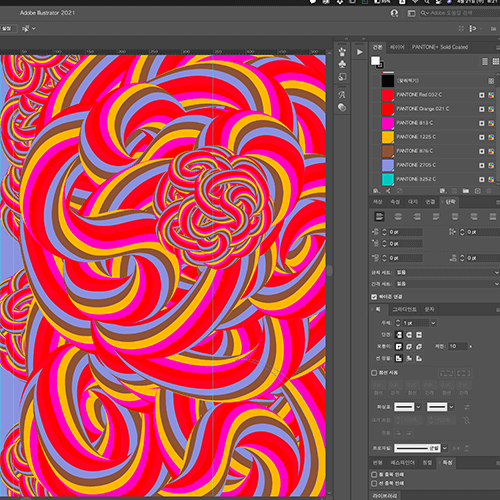The height and width of the screenshot is (500, 500).
Task: Toggle the hyphenation checkbox in paragraph panel
Action: click(x=374, y=297)
